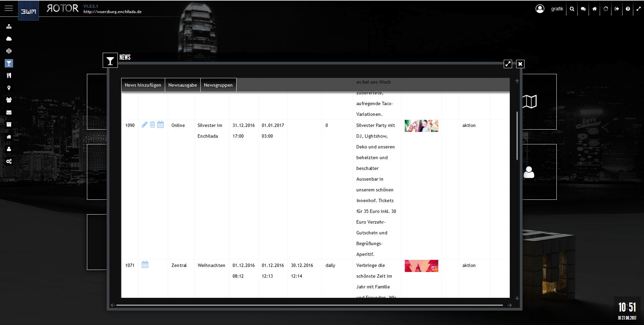Click the horizontal scrollbar track of the News window
This screenshot has width=644, height=325.
(x=309, y=305)
